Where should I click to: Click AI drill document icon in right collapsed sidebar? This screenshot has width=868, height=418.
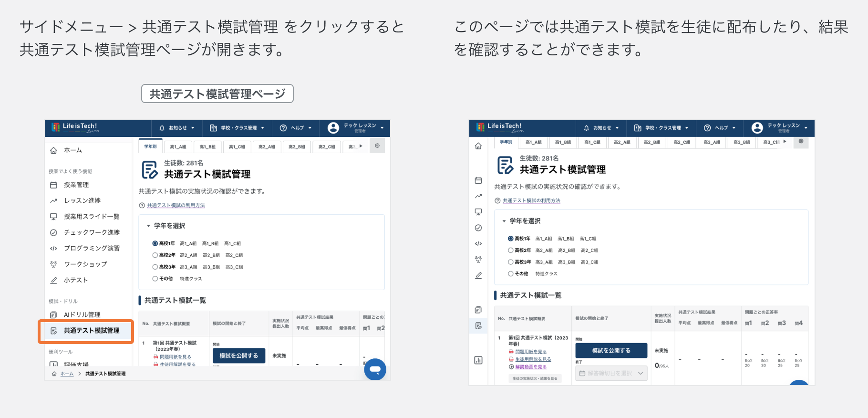click(478, 310)
